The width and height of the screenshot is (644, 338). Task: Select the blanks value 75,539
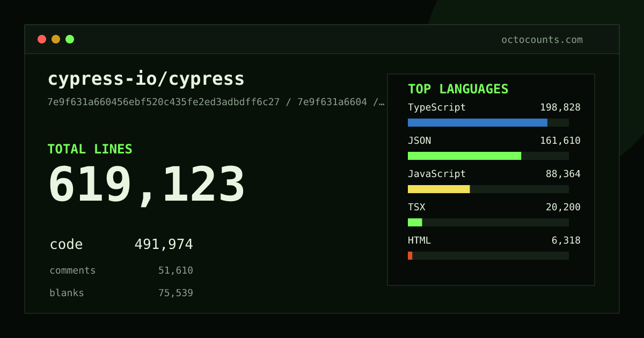(x=175, y=293)
